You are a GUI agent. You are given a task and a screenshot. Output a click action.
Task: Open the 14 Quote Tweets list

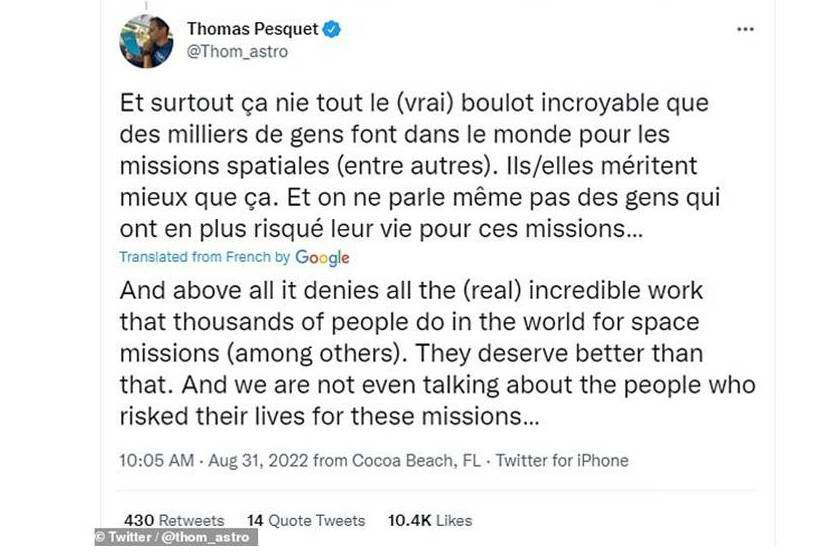pos(306,520)
